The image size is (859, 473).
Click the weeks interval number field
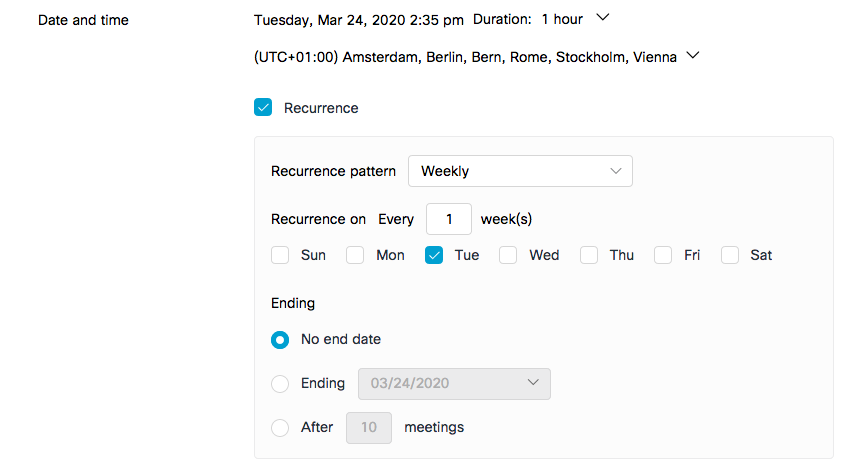click(449, 219)
